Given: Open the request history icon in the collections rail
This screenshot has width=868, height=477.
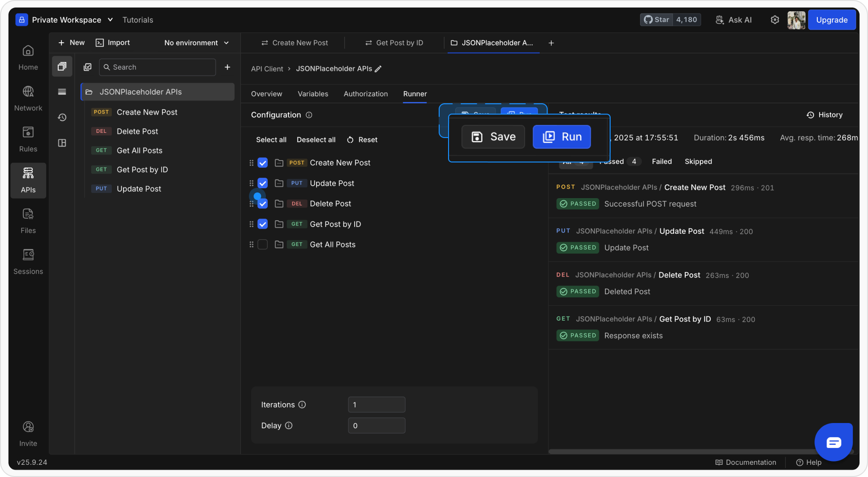Looking at the screenshot, I should point(62,117).
